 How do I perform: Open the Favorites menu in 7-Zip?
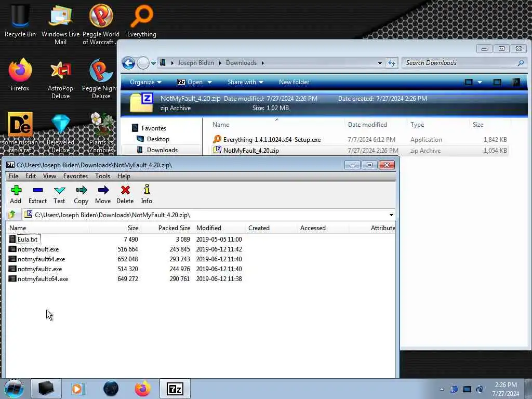tap(76, 176)
